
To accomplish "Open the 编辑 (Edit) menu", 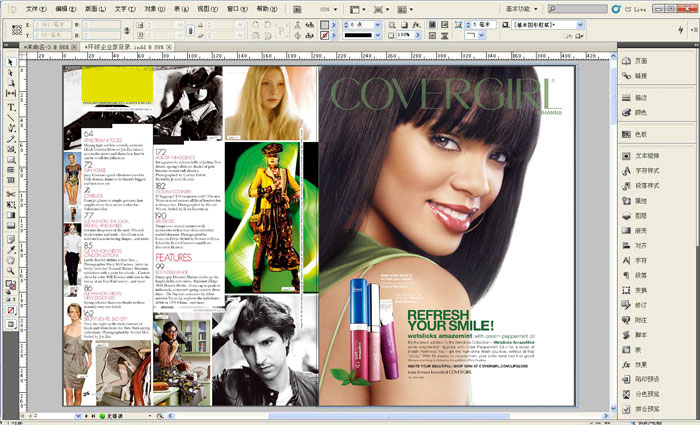I will [66, 9].
